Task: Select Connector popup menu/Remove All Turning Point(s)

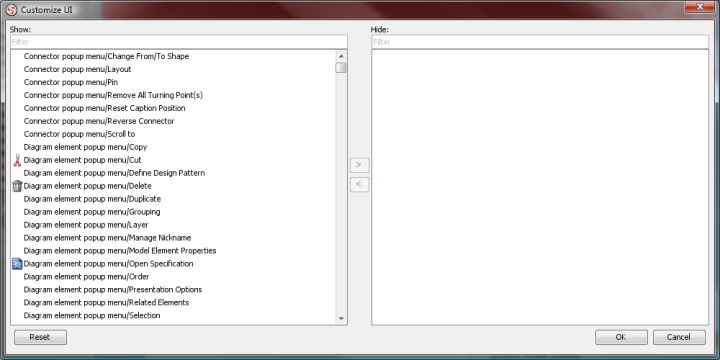Action: click(x=113, y=95)
